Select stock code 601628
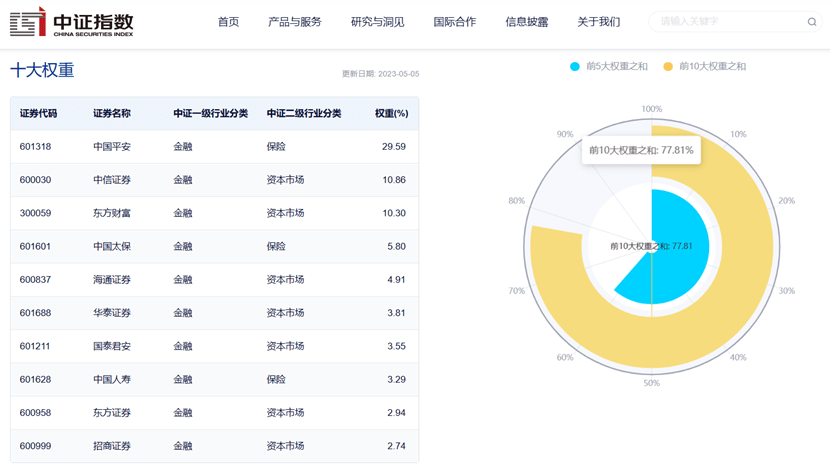 pyautogui.click(x=35, y=380)
